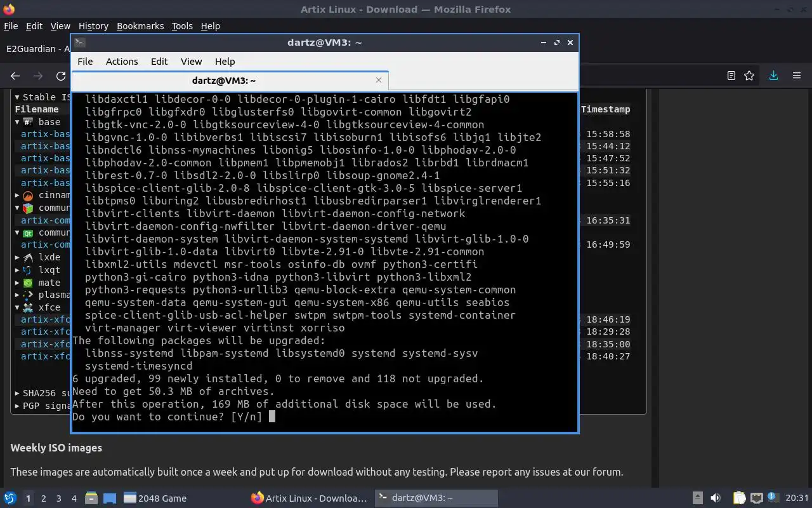Switch to workspace 3 in taskbar
Screen dimensions: 812x508
(58, 498)
